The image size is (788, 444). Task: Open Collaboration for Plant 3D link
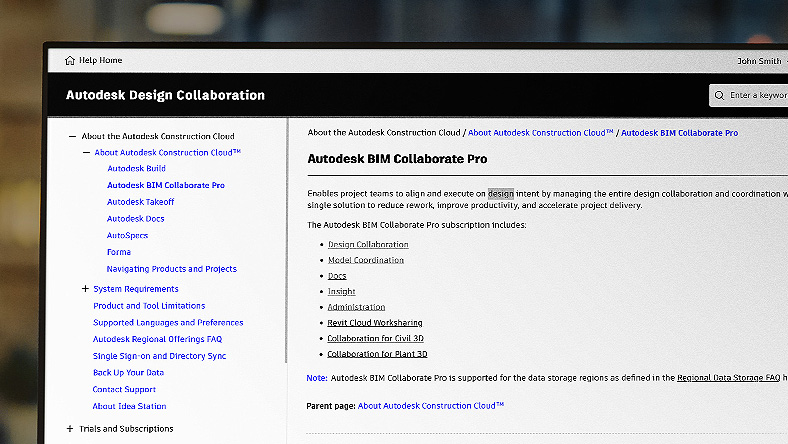377,353
